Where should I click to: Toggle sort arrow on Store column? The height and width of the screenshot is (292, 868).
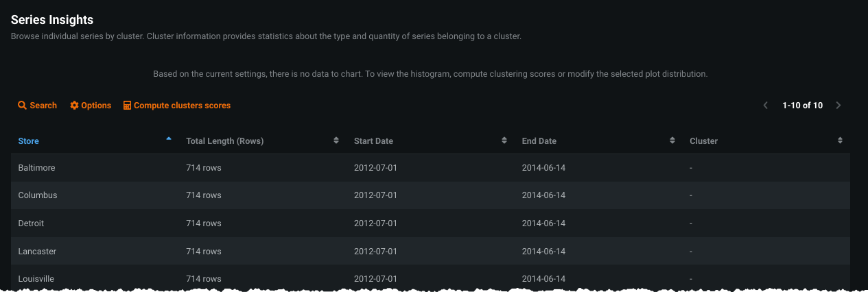(x=169, y=139)
